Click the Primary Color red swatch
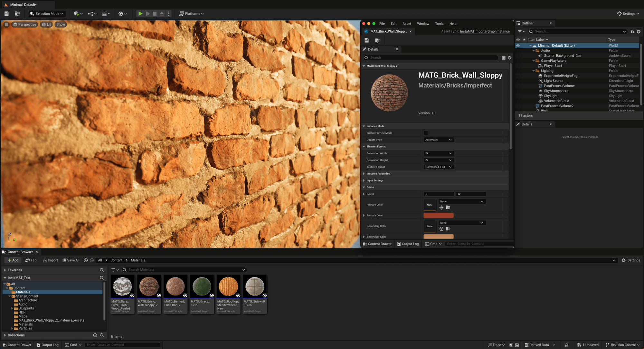 coord(438,215)
